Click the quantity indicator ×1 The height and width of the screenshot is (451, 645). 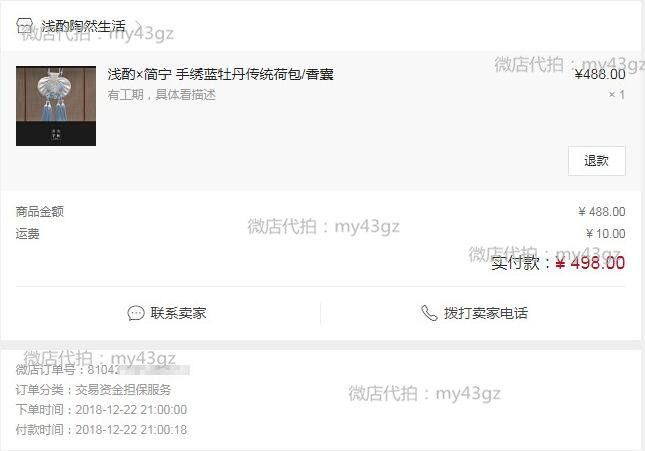[617, 95]
